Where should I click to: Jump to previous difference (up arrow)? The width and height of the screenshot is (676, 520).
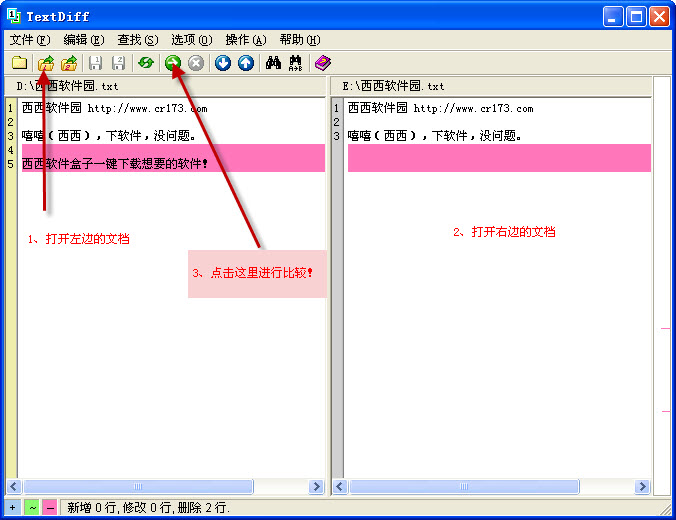click(246, 63)
